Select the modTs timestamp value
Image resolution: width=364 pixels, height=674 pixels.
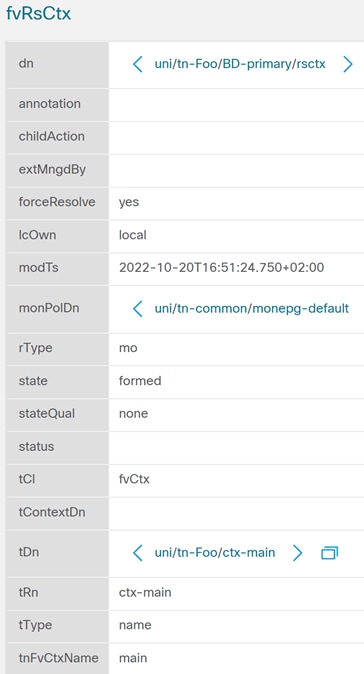(221, 268)
